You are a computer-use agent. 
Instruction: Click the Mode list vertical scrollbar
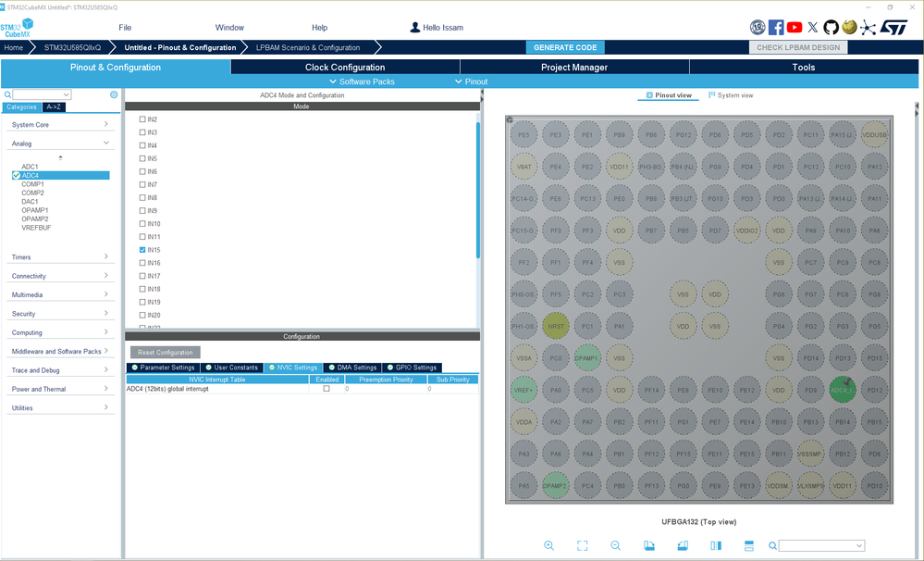[x=478, y=189]
